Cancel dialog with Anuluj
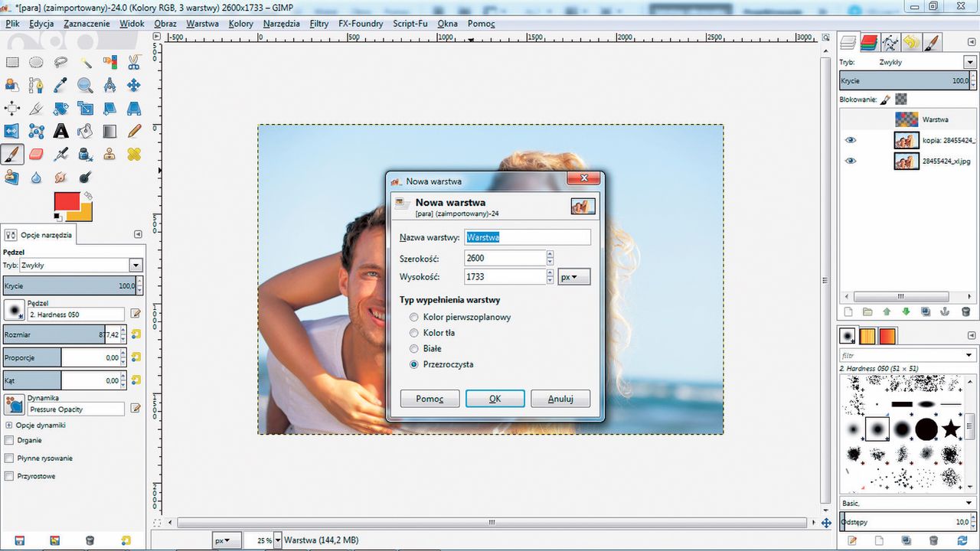This screenshot has height=551, width=980. (561, 399)
